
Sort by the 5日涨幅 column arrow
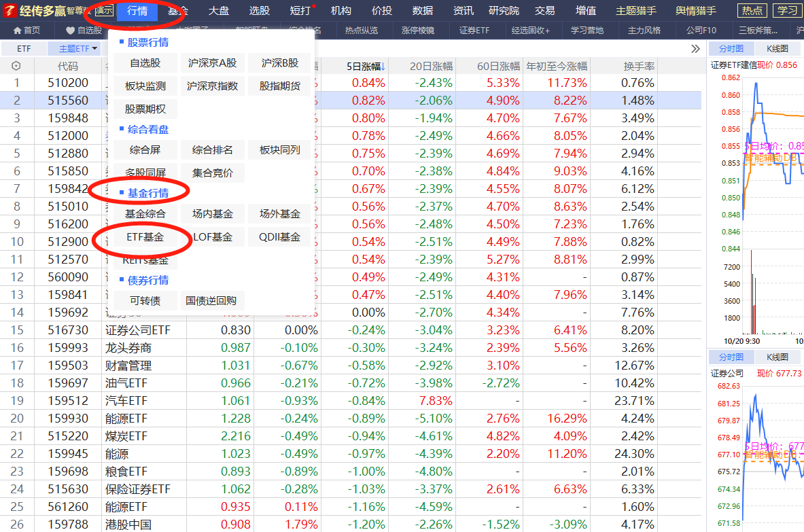(x=383, y=67)
